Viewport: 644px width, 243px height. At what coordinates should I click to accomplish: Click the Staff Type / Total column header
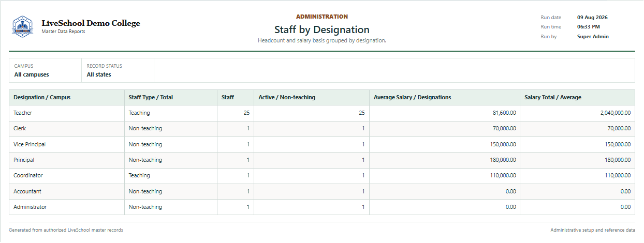[171, 97]
